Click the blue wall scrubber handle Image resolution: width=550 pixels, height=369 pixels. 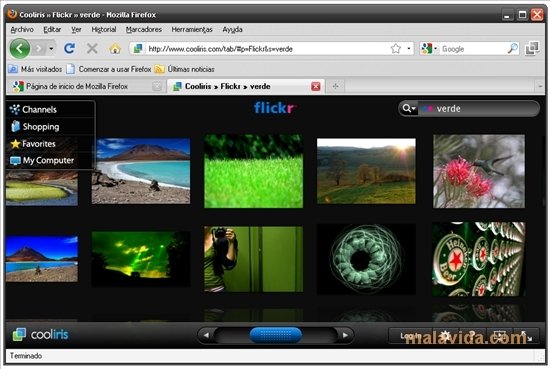[x=276, y=335]
